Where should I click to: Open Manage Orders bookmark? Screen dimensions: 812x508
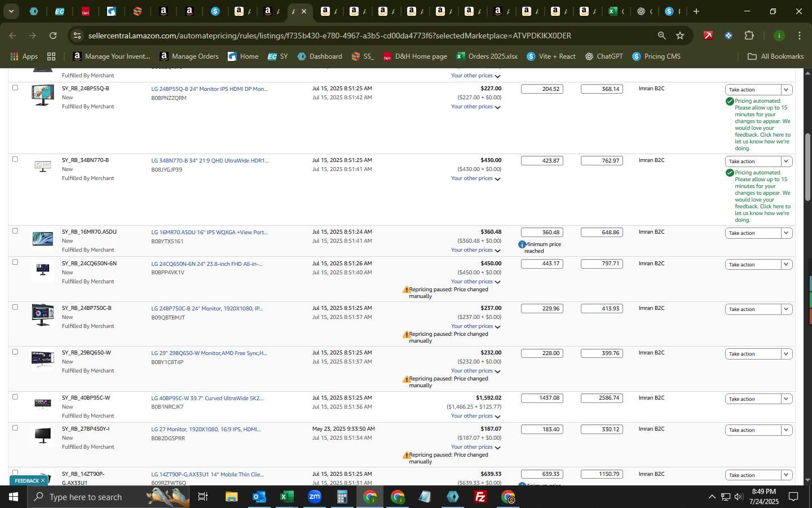189,56
